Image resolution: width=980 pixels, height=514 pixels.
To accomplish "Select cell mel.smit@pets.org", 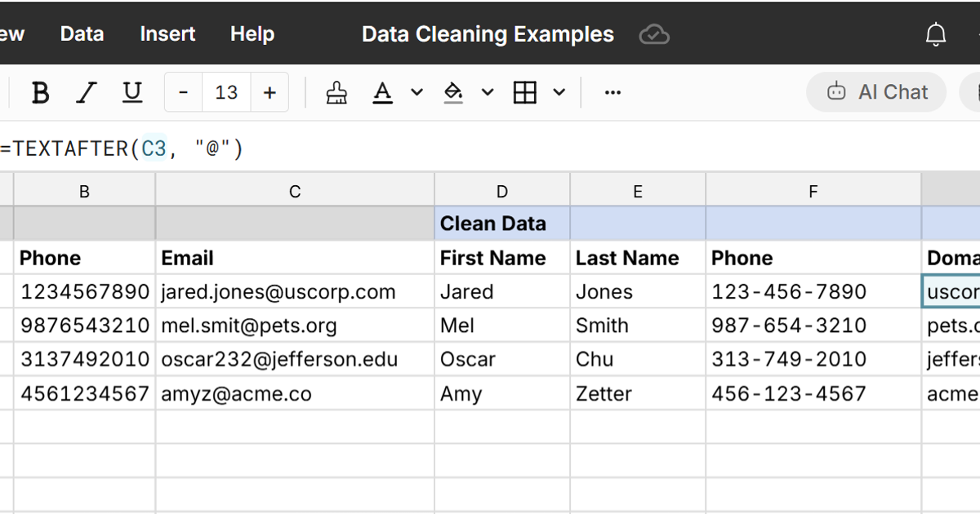I will tap(295, 326).
